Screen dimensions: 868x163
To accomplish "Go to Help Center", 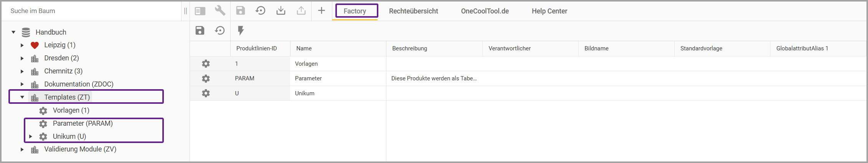I will 549,11.
